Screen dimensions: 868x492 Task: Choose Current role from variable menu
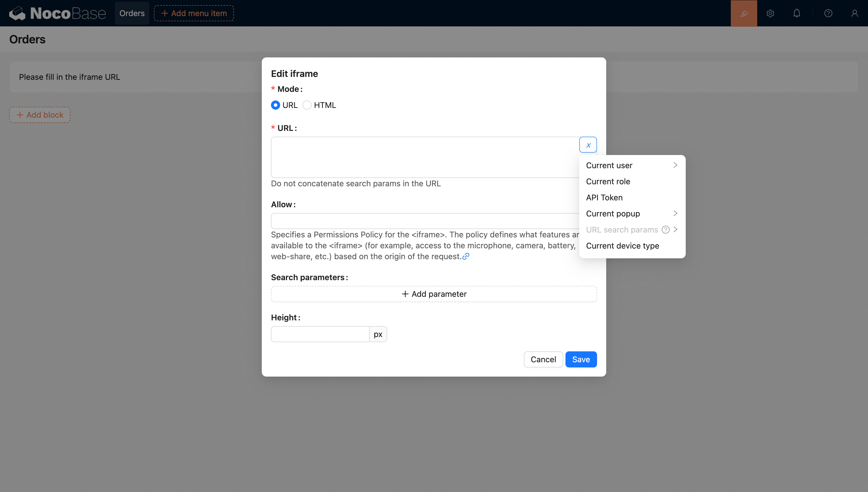click(x=608, y=181)
